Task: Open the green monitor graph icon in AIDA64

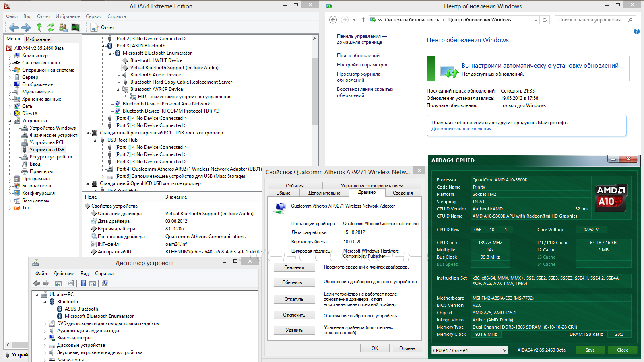Action: pos(76,27)
